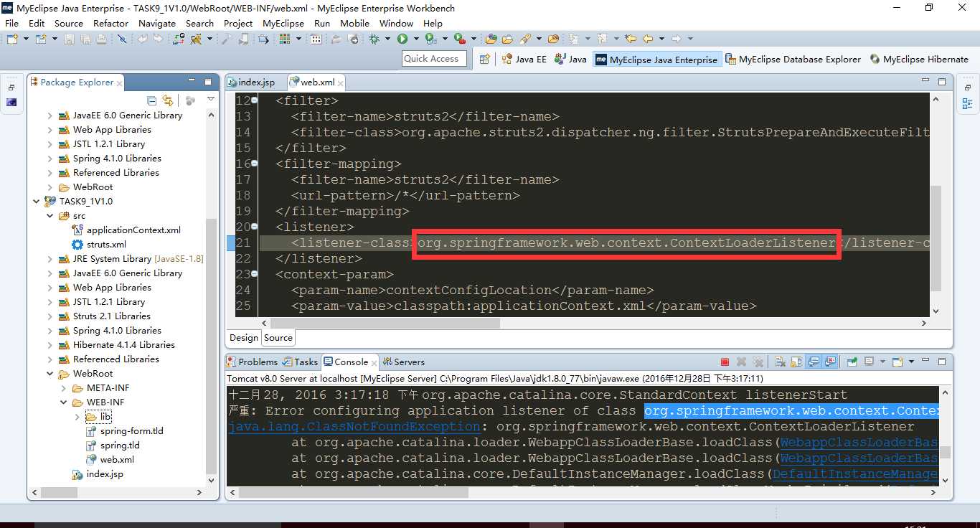Open the Window menu
The width and height of the screenshot is (980, 528).
pos(396,23)
